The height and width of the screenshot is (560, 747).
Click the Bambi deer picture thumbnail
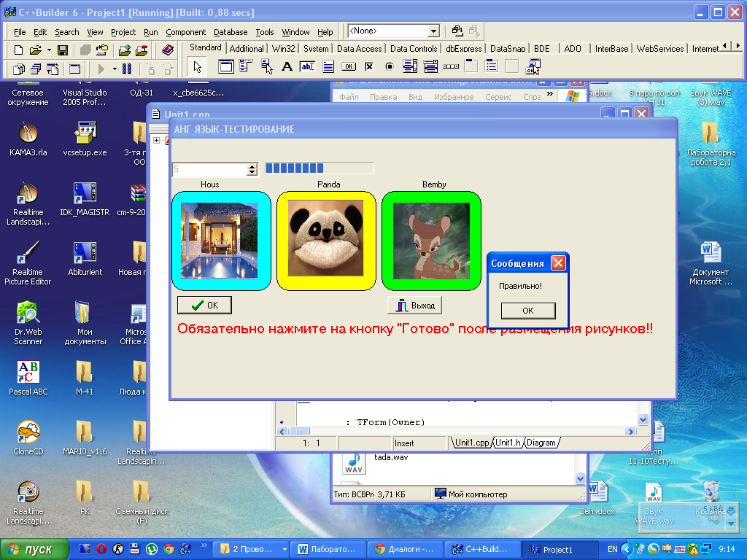click(x=431, y=241)
